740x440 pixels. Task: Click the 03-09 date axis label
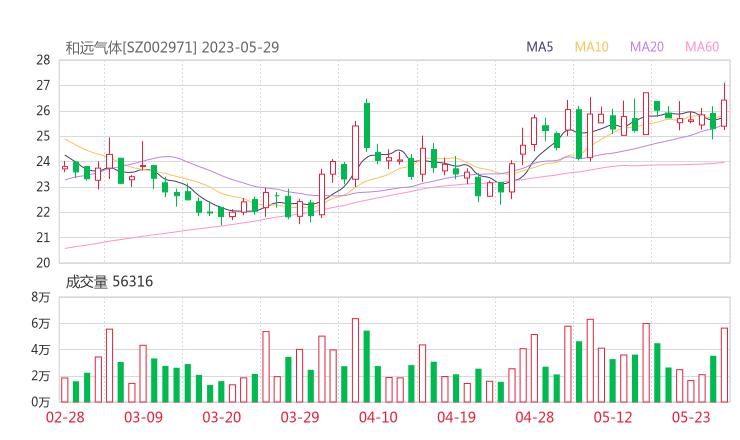[143, 417]
